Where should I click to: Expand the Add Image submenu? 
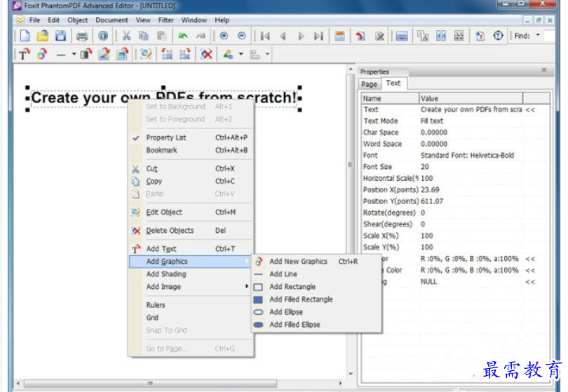(x=191, y=287)
